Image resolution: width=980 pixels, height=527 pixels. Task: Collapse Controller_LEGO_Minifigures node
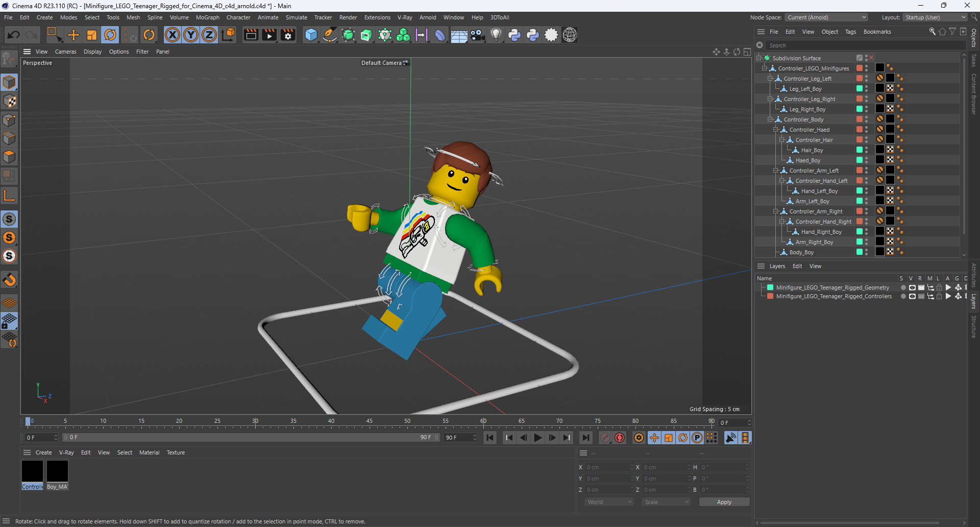coord(765,68)
